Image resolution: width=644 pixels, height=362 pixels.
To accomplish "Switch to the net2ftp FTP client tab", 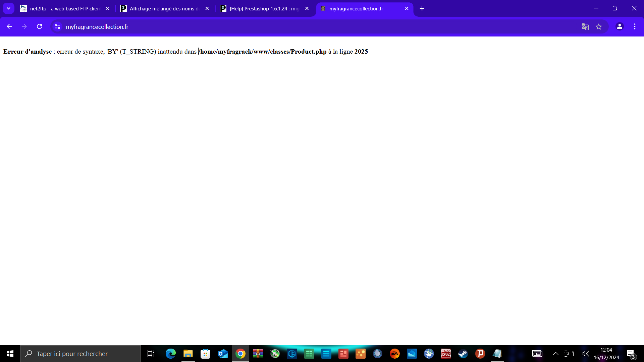I will pyautogui.click(x=65, y=9).
